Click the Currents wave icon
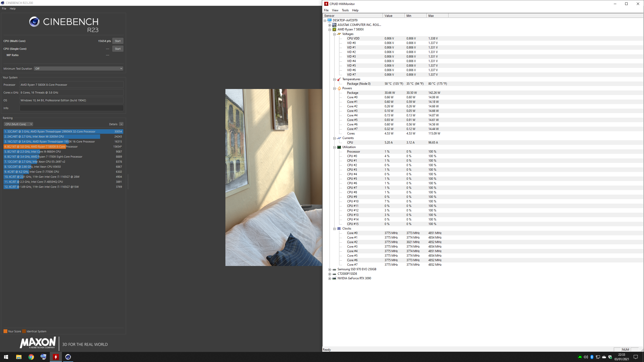The width and height of the screenshot is (644, 362). 339,138
